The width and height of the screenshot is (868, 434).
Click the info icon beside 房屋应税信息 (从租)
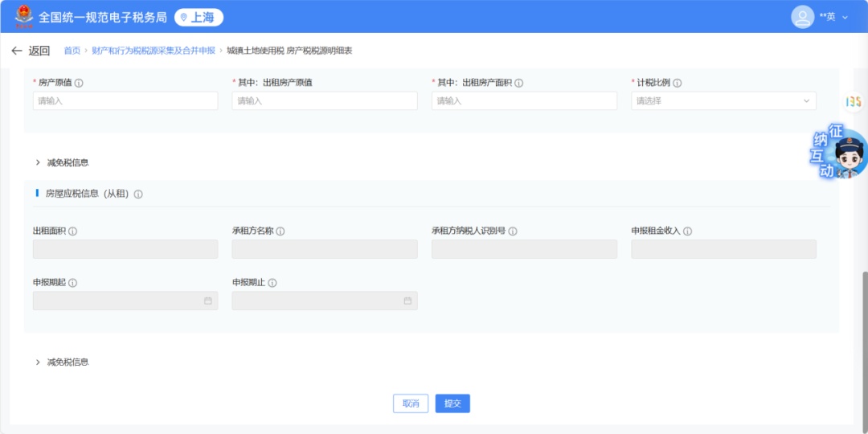[138, 194]
